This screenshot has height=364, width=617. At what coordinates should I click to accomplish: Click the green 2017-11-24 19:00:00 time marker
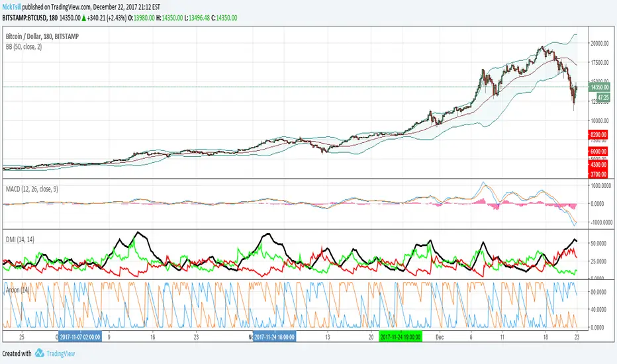click(x=401, y=338)
